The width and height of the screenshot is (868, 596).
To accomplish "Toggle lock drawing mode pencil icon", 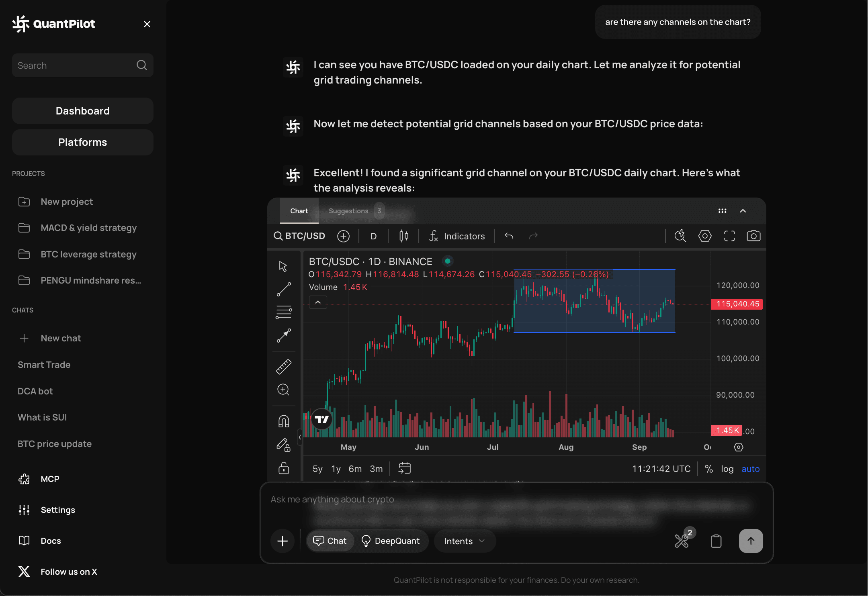I will coord(283,445).
